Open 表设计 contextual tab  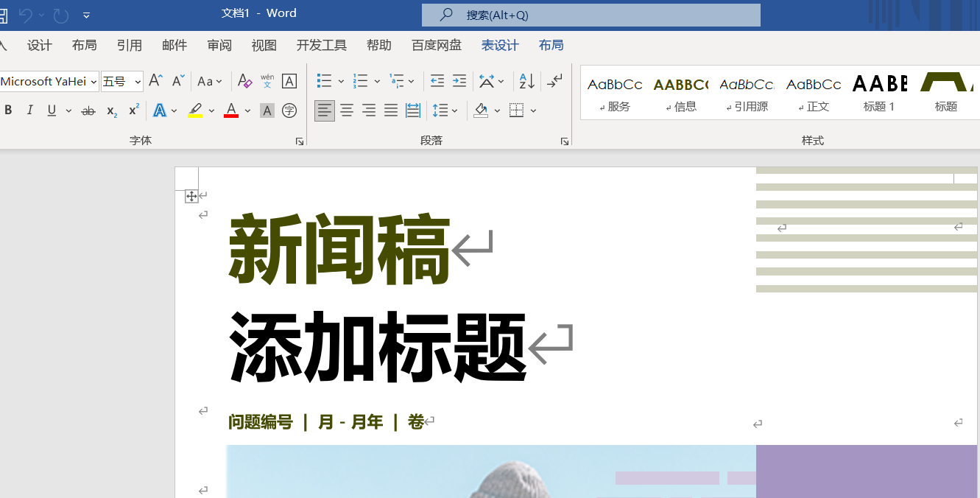coord(501,45)
